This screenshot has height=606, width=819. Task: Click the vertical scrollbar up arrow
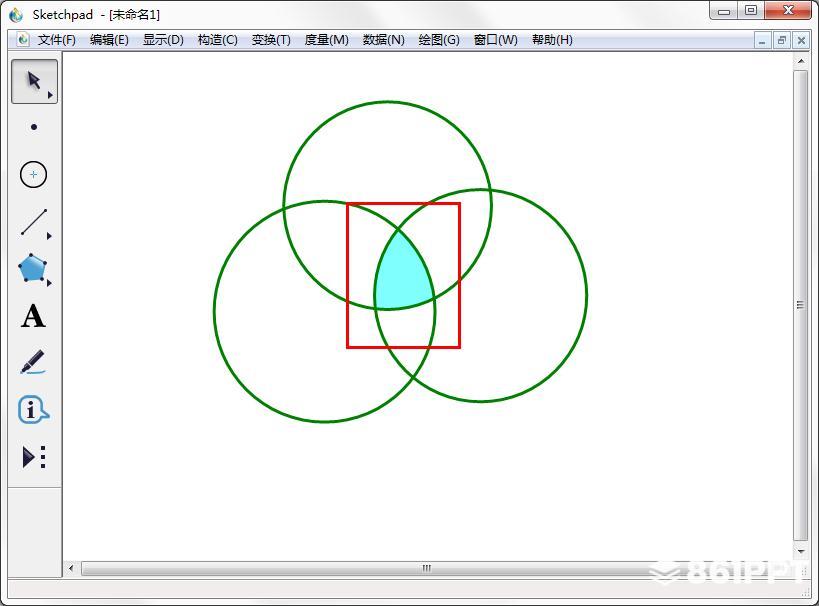click(x=801, y=62)
